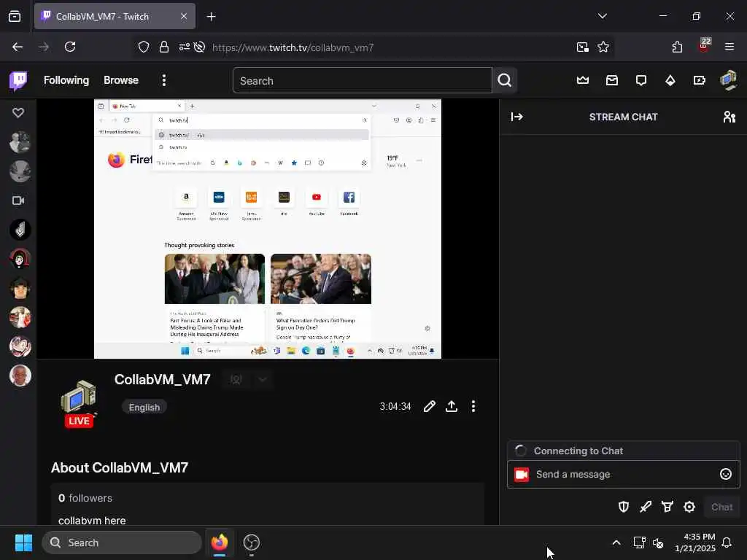747x560 pixels.
Task: Open the creator dashboard icon in top nav
Action: [700, 80]
